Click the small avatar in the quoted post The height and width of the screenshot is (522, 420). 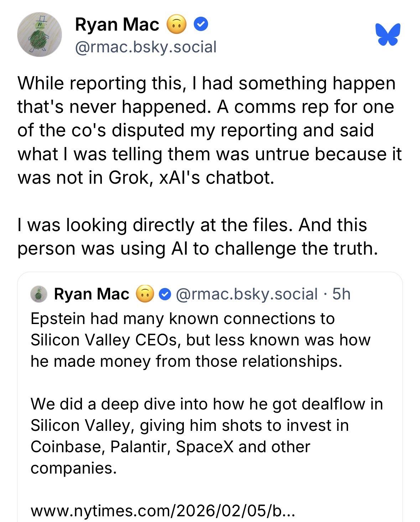pyautogui.click(x=39, y=294)
